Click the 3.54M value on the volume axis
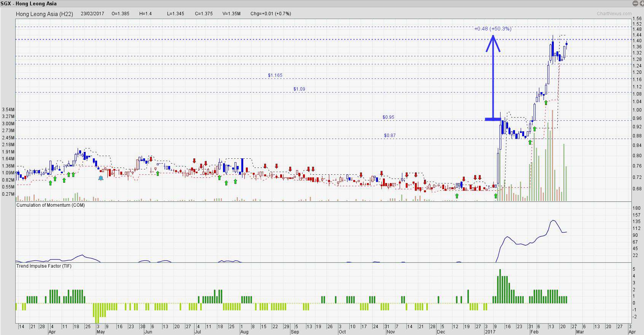Viewport: 644px width, 335px height. point(8,110)
